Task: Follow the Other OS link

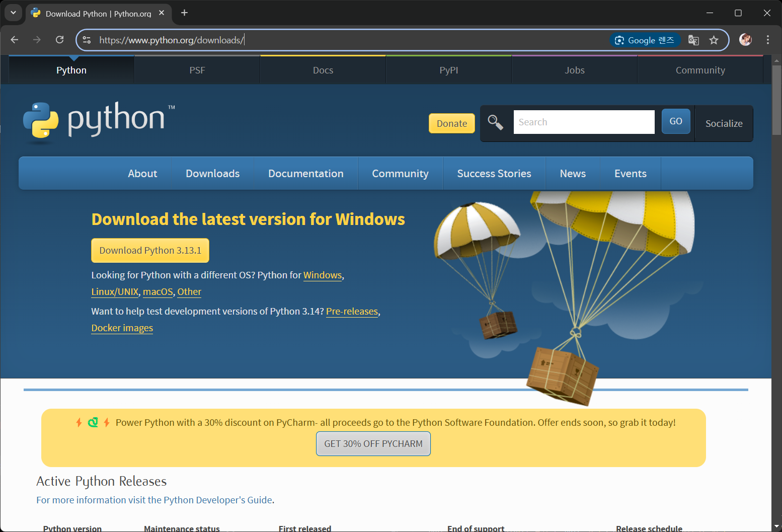Action: coord(189,292)
